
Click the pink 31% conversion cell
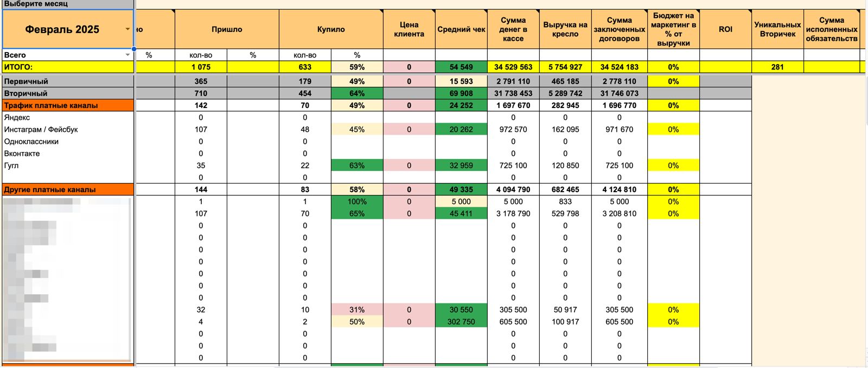[x=357, y=310]
